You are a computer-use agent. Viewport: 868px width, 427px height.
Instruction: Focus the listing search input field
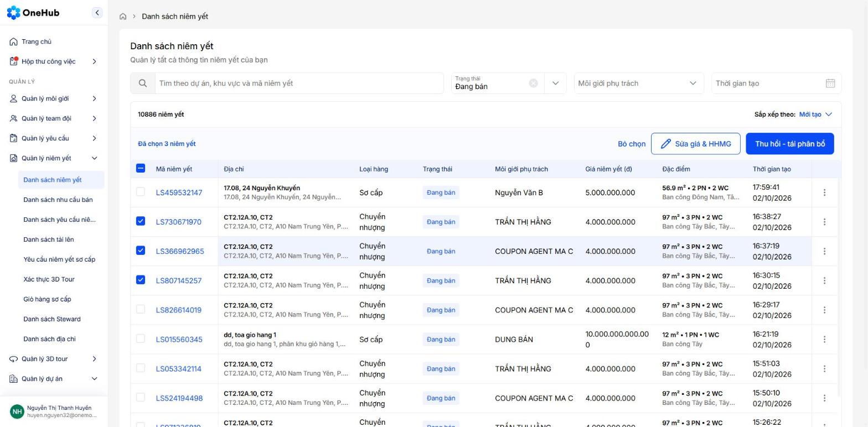click(299, 83)
